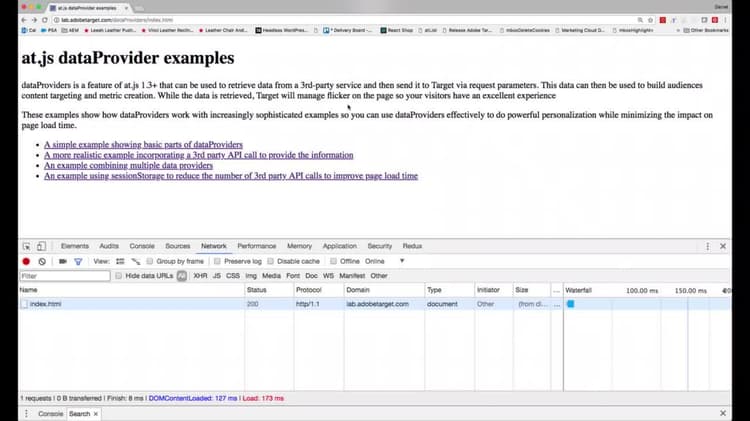Bookmark this page with the star icon

[x=651, y=20]
